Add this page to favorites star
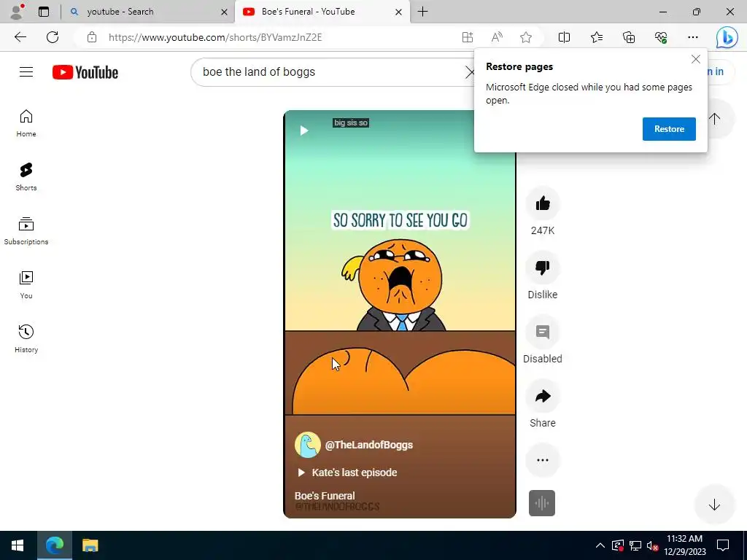The height and width of the screenshot is (560, 747). [x=526, y=37]
